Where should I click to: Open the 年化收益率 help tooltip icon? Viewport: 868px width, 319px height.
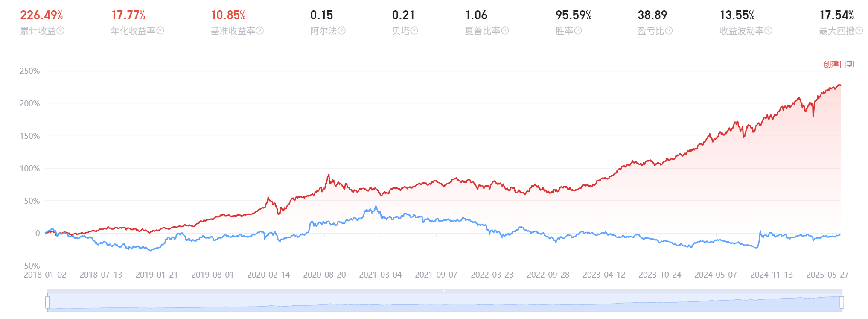(160, 31)
